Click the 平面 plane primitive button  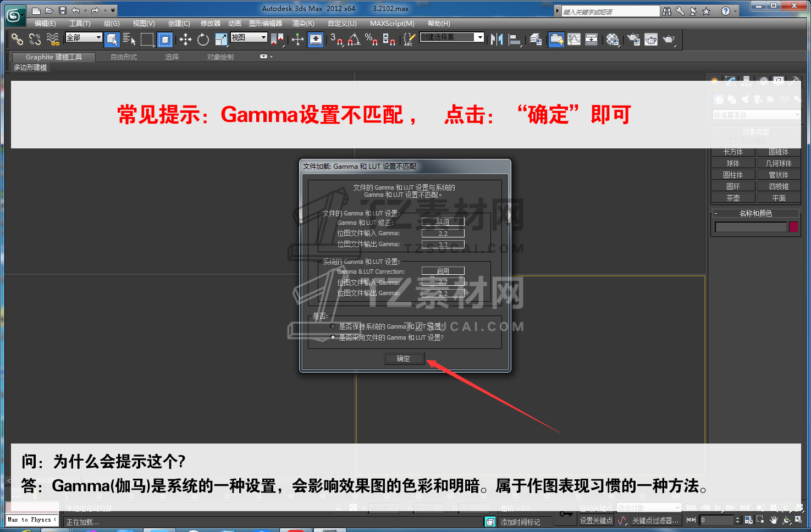[779, 198]
